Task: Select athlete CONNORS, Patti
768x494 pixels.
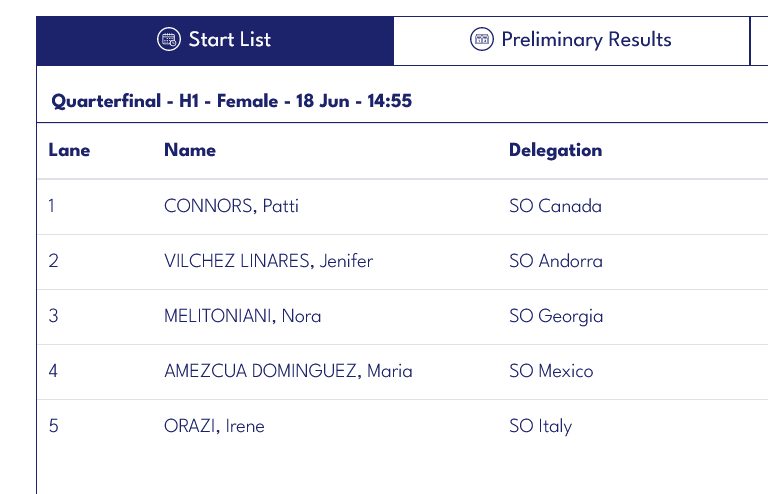Action: click(x=231, y=206)
